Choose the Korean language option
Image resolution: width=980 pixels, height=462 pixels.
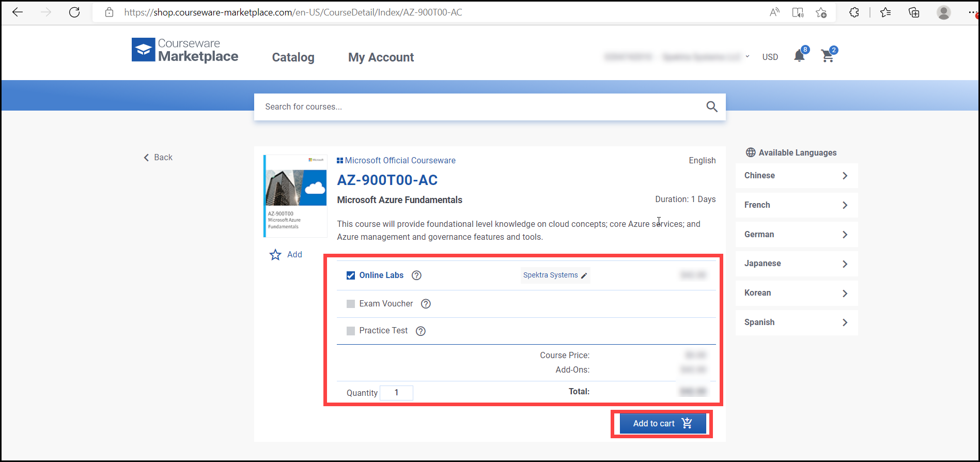coord(797,293)
